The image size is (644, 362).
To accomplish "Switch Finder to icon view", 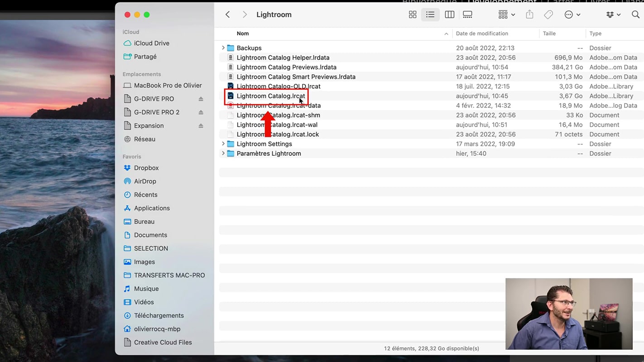I will coord(413,14).
